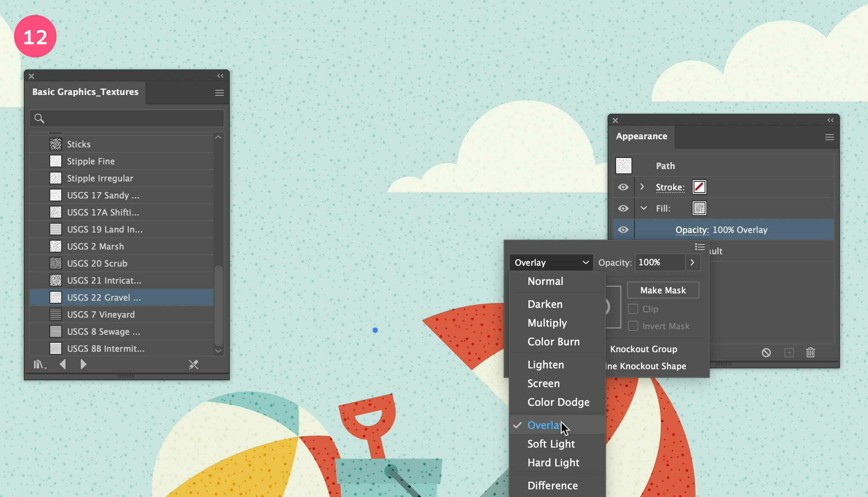Image resolution: width=868 pixels, height=497 pixels.
Task: Click the Appearance panel menu icon
Action: [x=829, y=137]
